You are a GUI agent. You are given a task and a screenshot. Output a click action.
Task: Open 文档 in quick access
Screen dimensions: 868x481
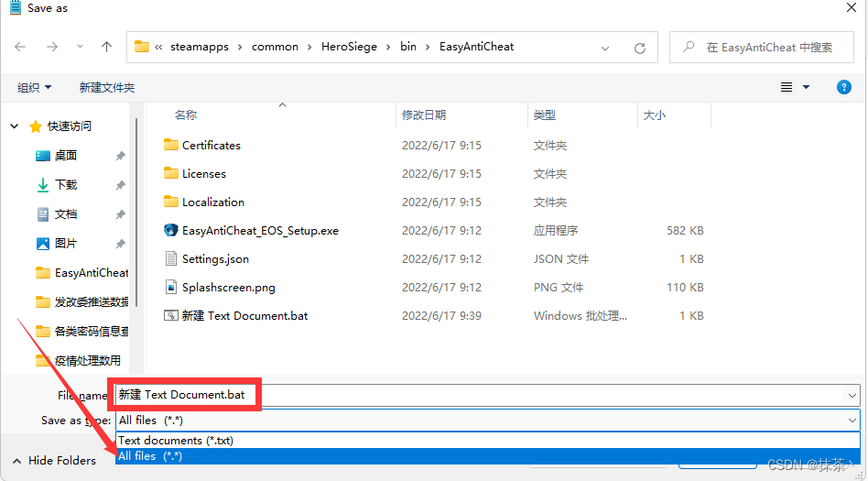click(65, 213)
